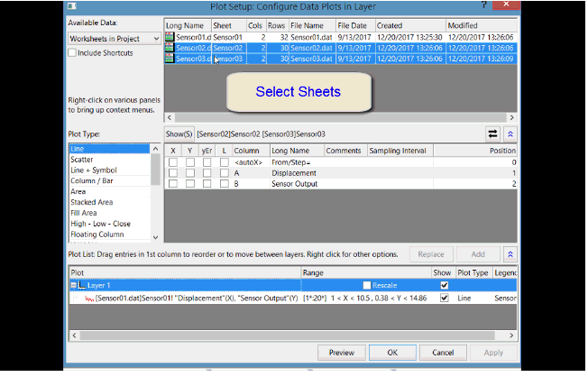Check X box for column A
588x377 pixels.
point(173,173)
